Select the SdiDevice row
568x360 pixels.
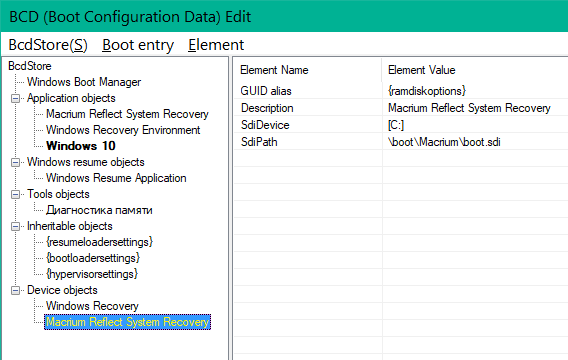click(401, 125)
